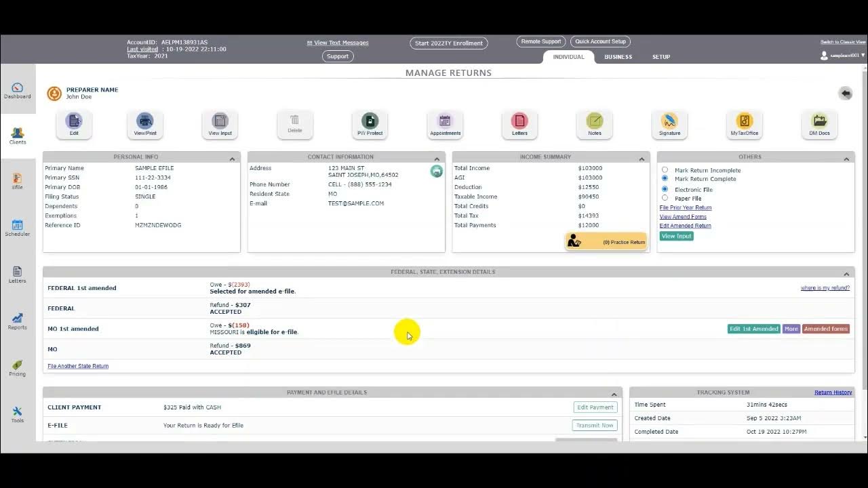The image size is (868, 488).
Task: Open View Amend Forms link
Action: [x=683, y=217]
